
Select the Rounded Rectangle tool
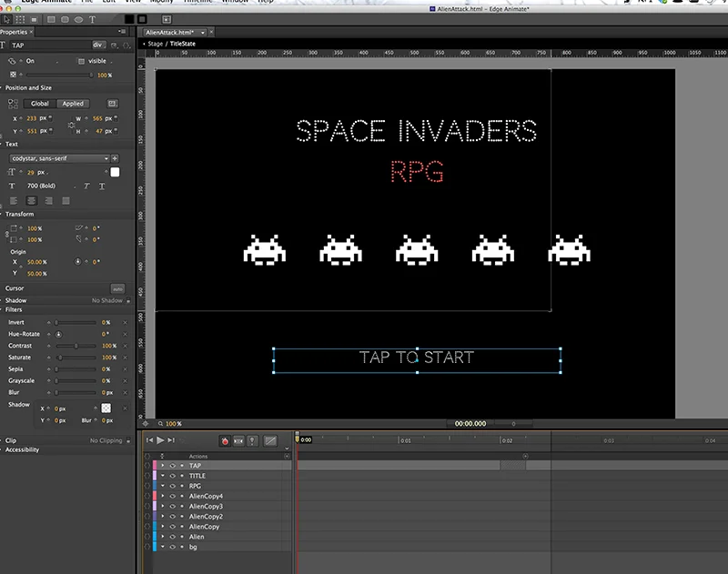pyautogui.click(x=65, y=19)
